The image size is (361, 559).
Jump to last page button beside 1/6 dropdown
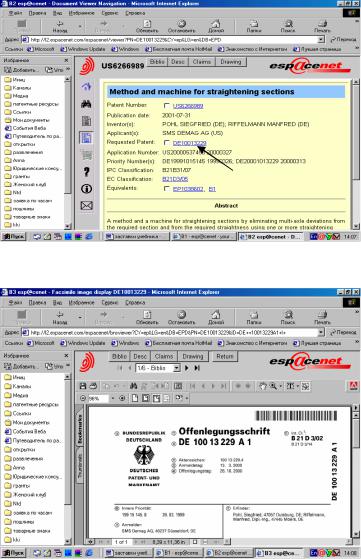tap(197, 368)
